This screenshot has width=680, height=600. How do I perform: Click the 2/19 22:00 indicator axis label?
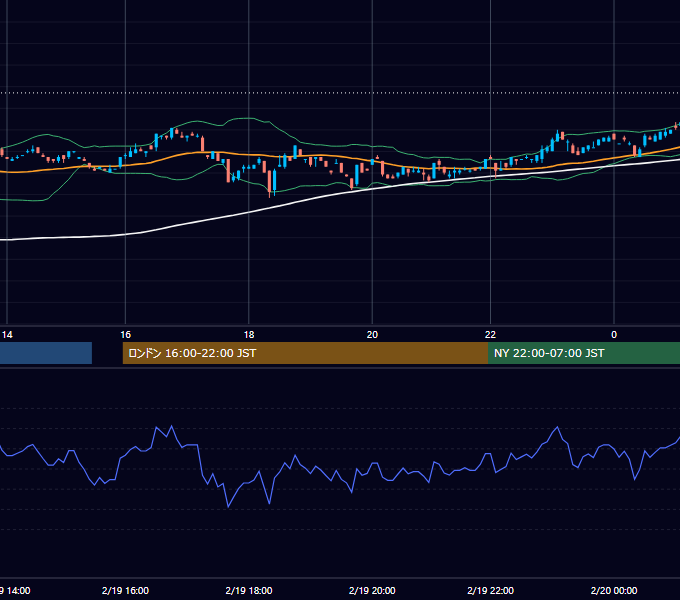[490, 590]
